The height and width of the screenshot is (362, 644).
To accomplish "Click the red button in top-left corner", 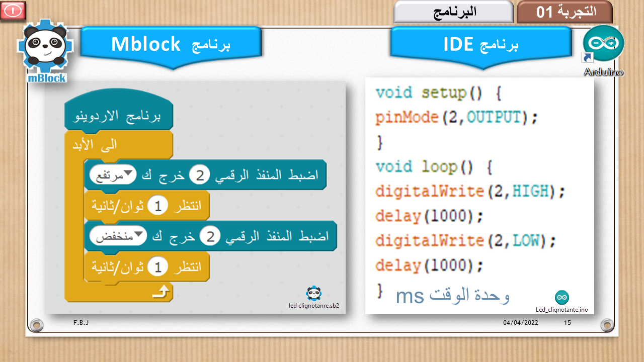I will pos(13,11).
